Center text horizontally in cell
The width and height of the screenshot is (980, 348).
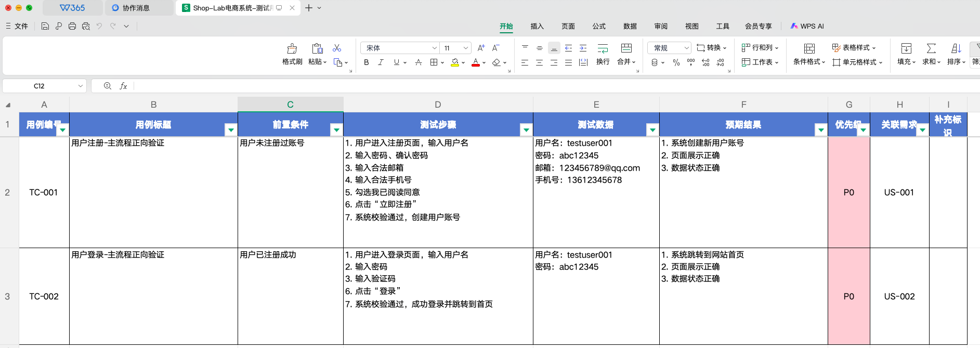tap(540, 62)
